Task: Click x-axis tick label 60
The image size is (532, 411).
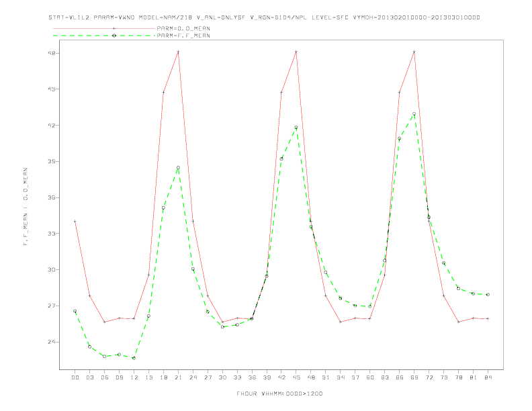Action: (370, 377)
